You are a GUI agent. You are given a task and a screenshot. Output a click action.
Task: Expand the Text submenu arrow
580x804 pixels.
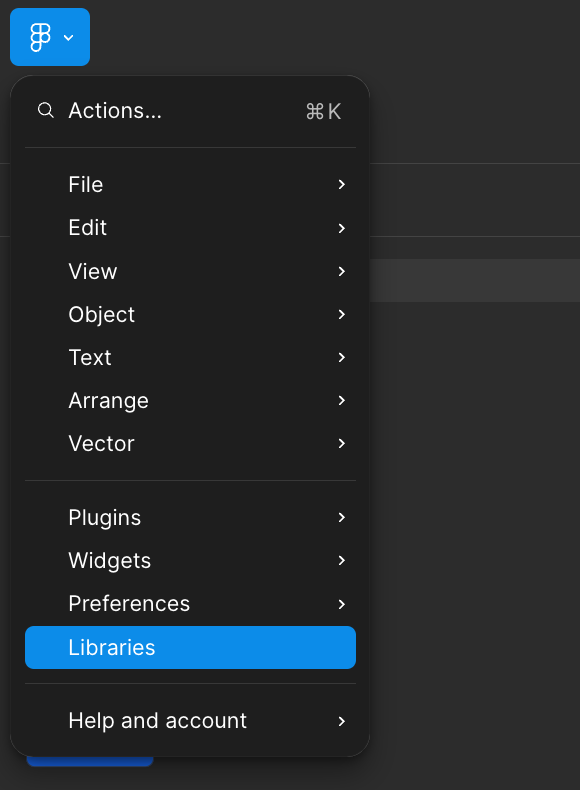pos(340,357)
